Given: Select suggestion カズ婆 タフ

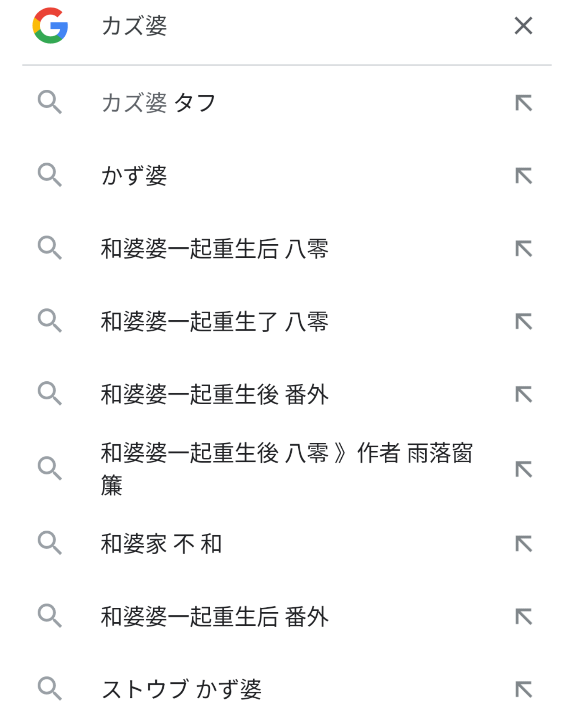Looking at the screenshot, I should tap(158, 103).
